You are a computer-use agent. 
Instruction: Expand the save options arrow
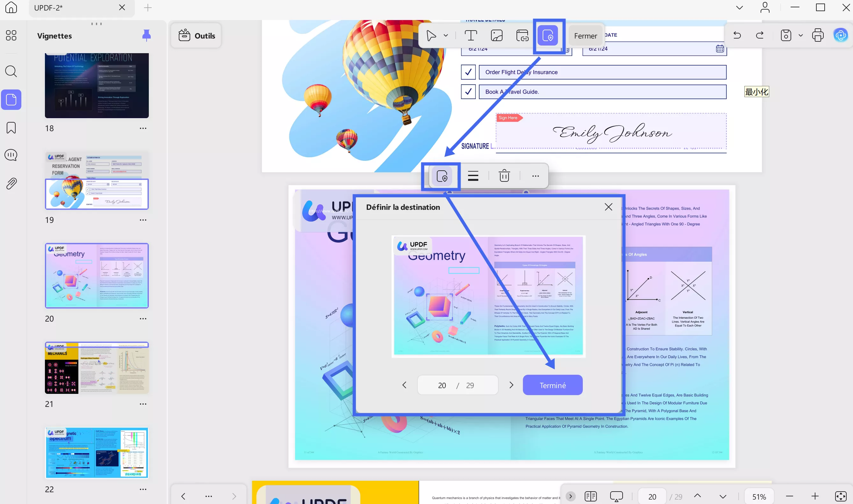[x=800, y=35]
